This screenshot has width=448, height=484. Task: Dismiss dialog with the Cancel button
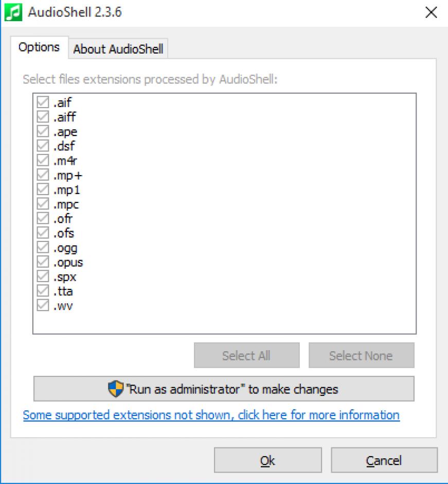click(x=384, y=460)
